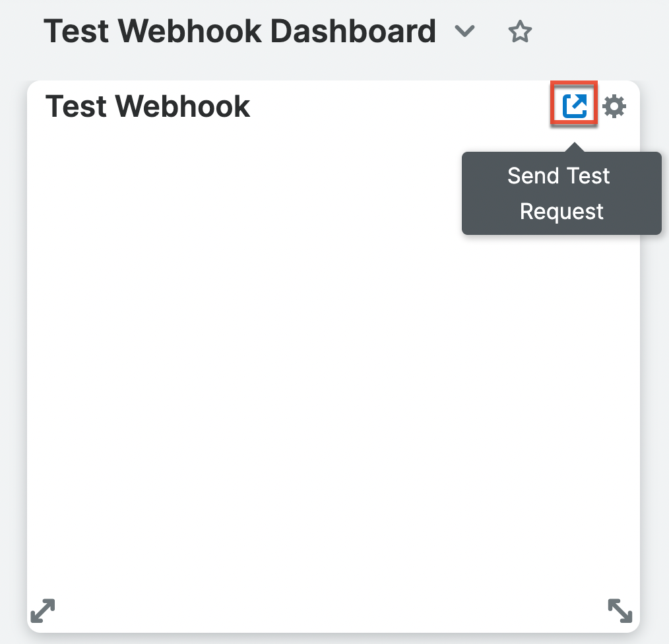Expand the menu next to Test Webhook Dashboard

(464, 32)
